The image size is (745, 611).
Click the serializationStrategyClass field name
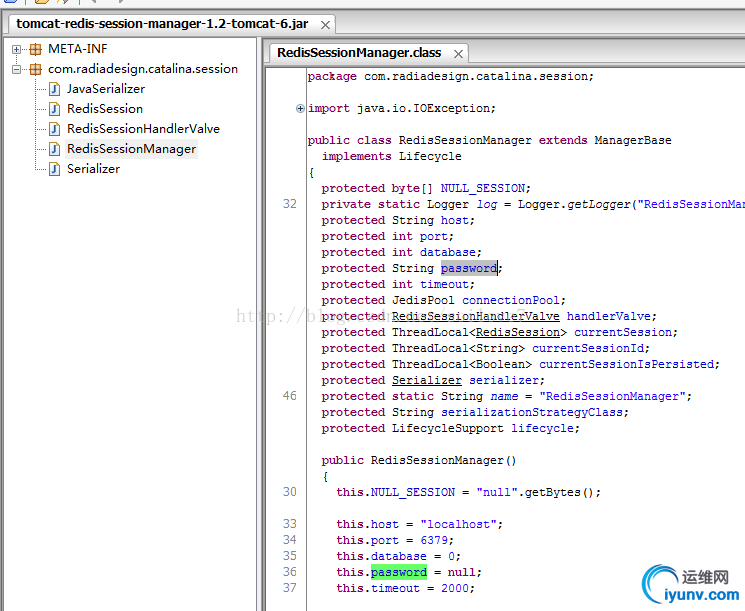click(532, 412)
